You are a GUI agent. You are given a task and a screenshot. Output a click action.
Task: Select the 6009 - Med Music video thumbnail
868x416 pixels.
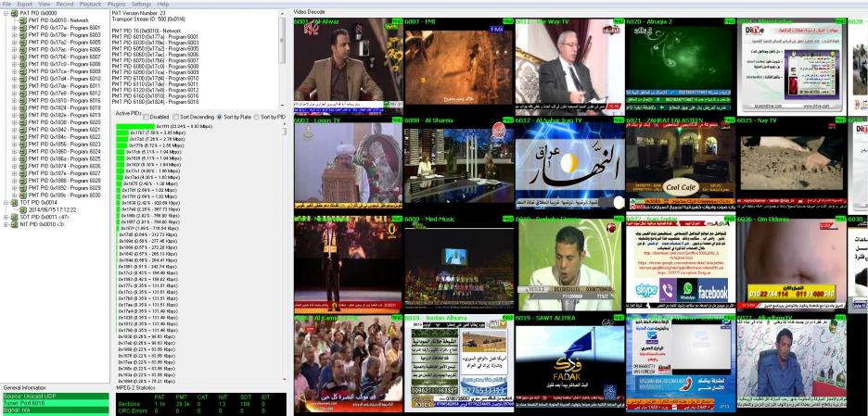click(459, 264)
